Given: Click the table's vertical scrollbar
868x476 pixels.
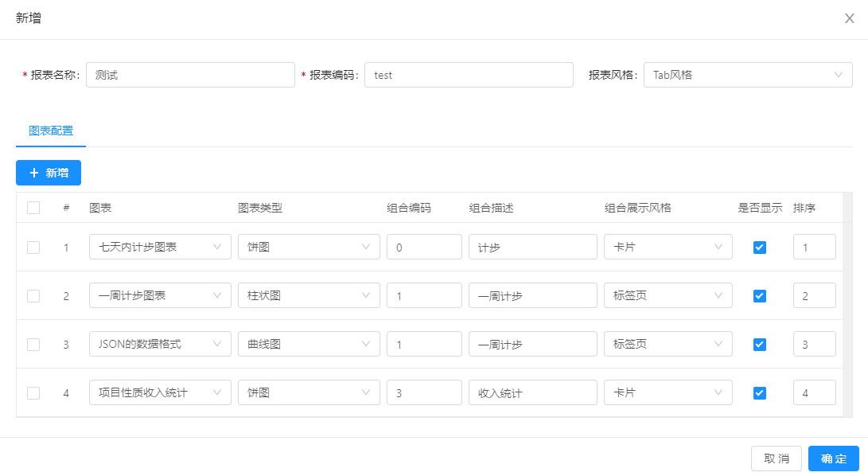Looking at the screenshot, I should (847, 302).
